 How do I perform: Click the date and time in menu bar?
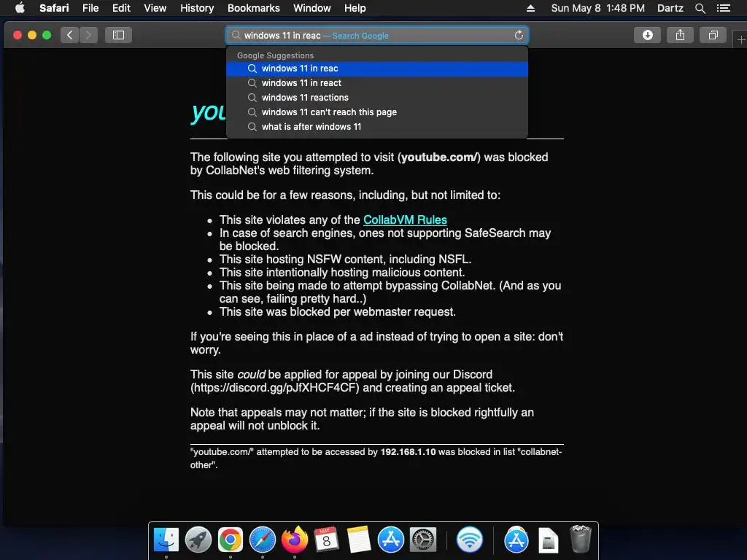[597, 8]
